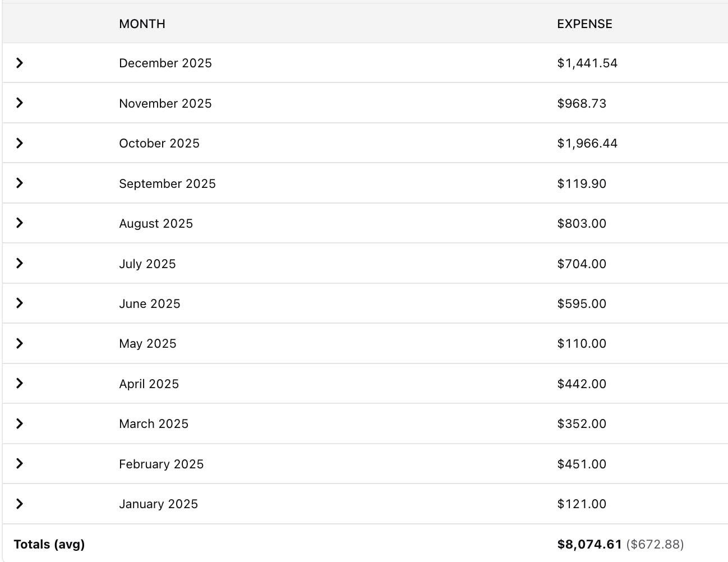Expand October 2025 expense details

pos(20,143)
